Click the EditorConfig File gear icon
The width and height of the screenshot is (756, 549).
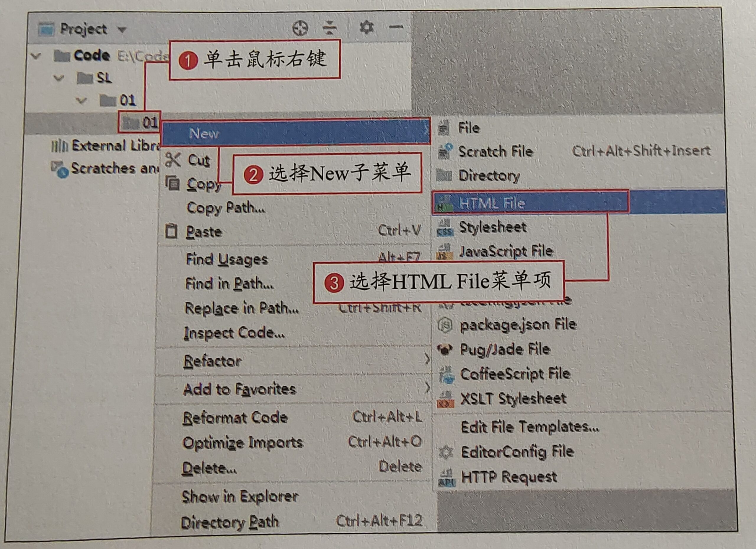tap(446, 452)
